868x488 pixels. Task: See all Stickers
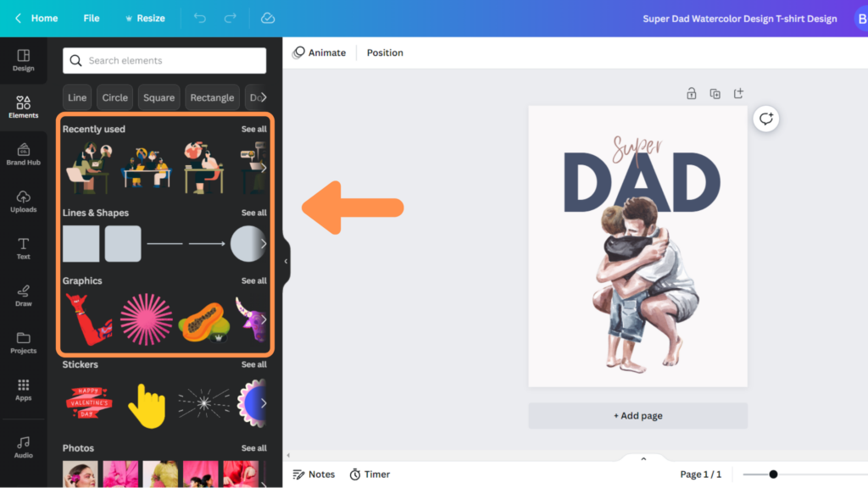coord(254,364)
